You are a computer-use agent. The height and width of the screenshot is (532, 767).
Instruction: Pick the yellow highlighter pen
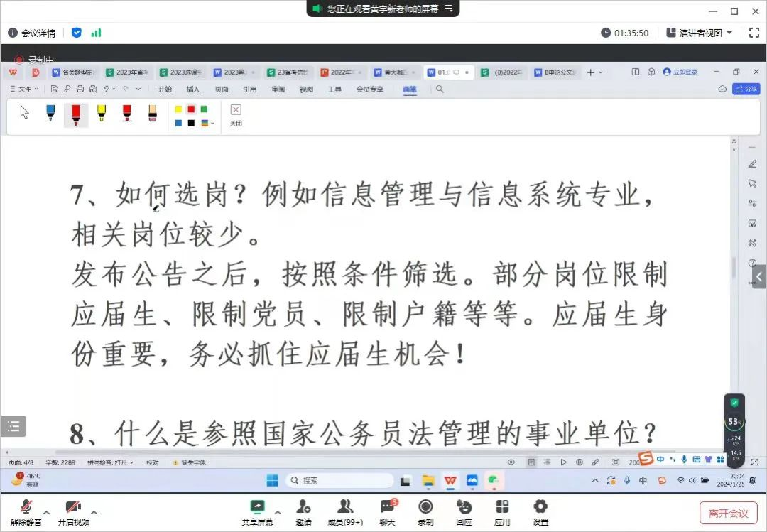click(101, 113)
